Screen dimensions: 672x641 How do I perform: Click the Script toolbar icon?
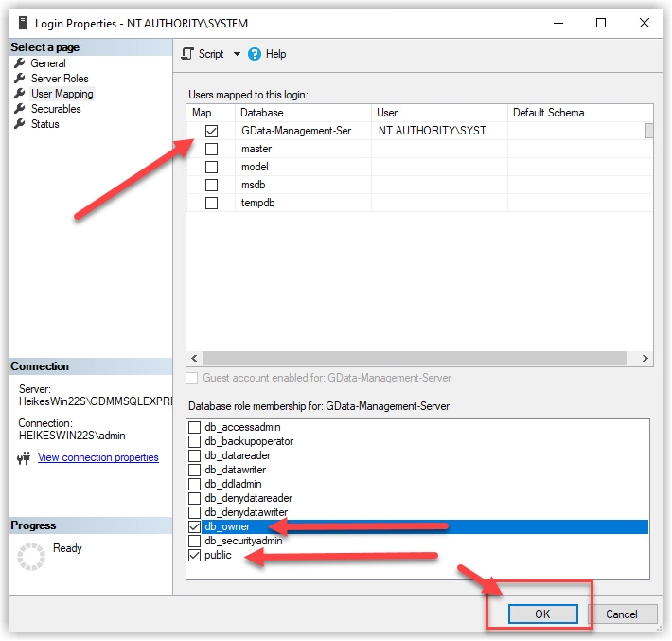coord(187,54)
